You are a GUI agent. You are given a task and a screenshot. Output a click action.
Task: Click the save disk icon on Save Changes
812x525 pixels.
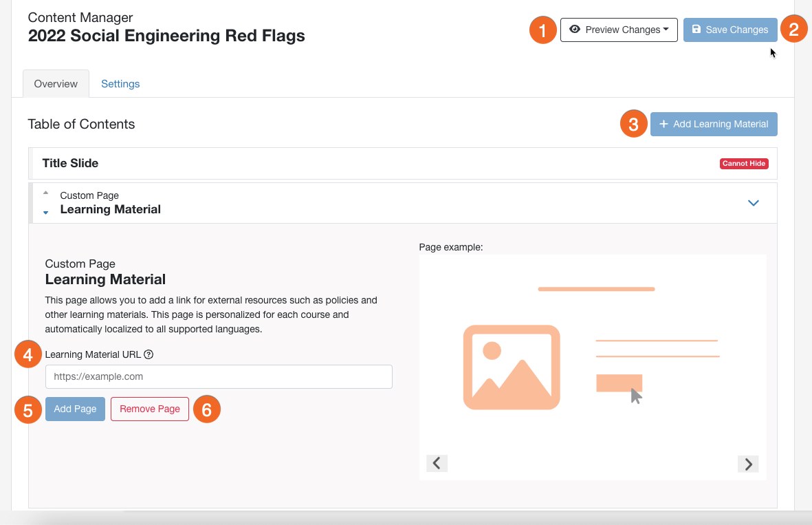(x=697, y=30)
